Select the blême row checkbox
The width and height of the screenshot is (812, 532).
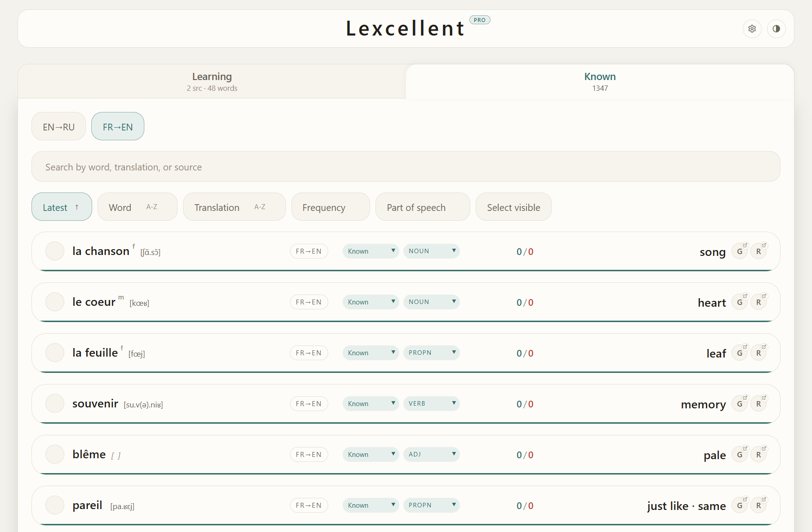55,454
